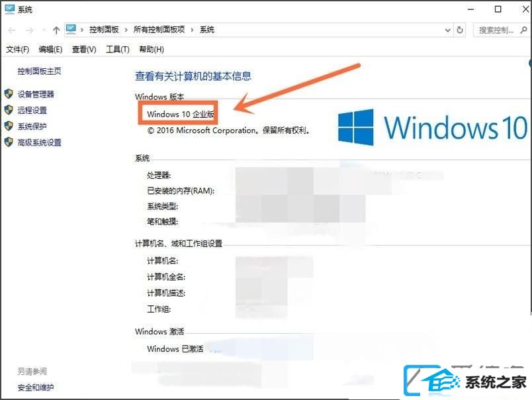The width and height of the screenshot is (532, 400).
Task: Click the Forward navigation arrow
Action: [x=30, y=30]
